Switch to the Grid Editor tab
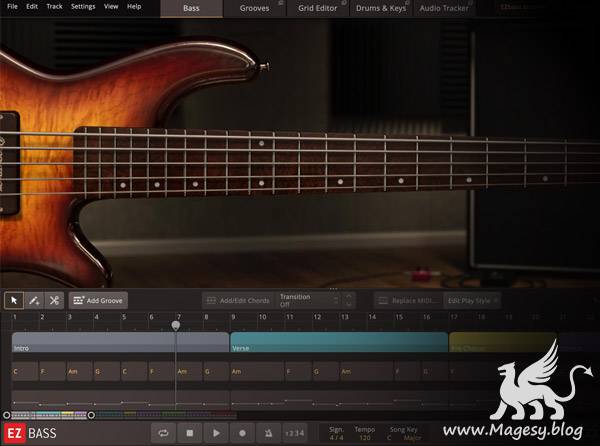The height and width of the screenshot is (446, 600). pos(318,8)
